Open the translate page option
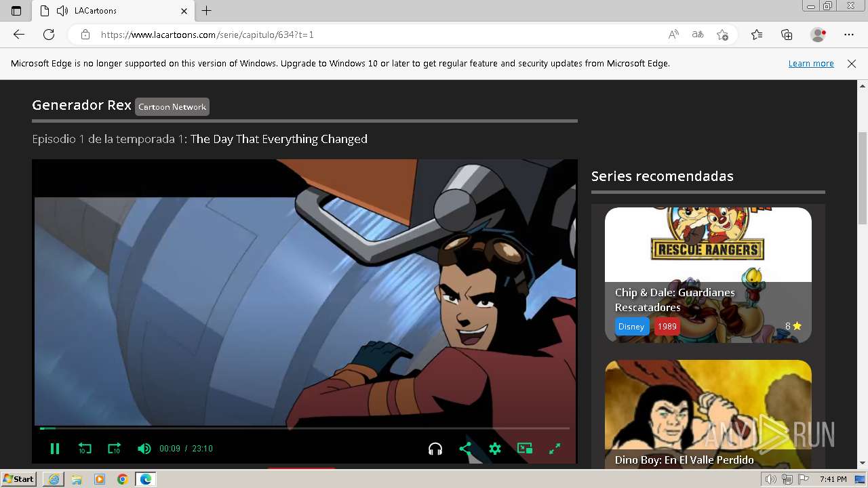 [x=698, y=35]
